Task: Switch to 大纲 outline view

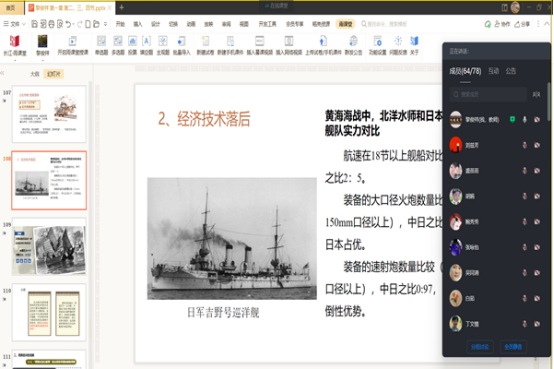Action: coord(35,74)
